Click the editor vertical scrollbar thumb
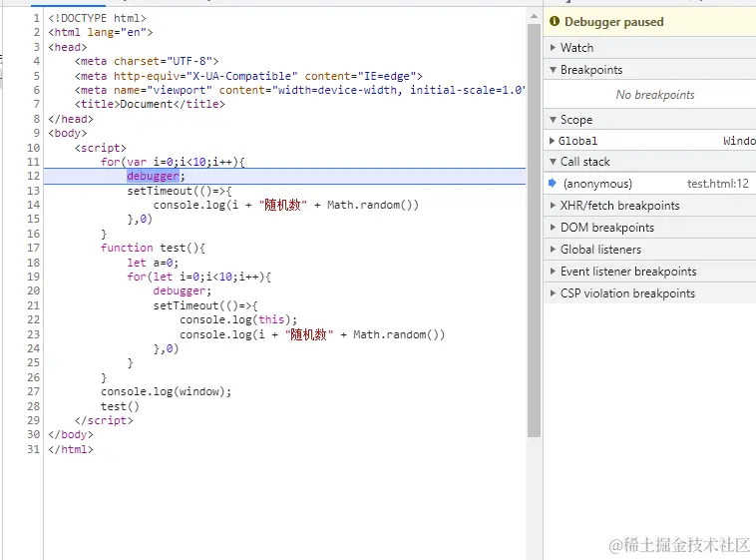Viewport: 756px width, 560px height. pyautogui.click(x=534, y=231)
